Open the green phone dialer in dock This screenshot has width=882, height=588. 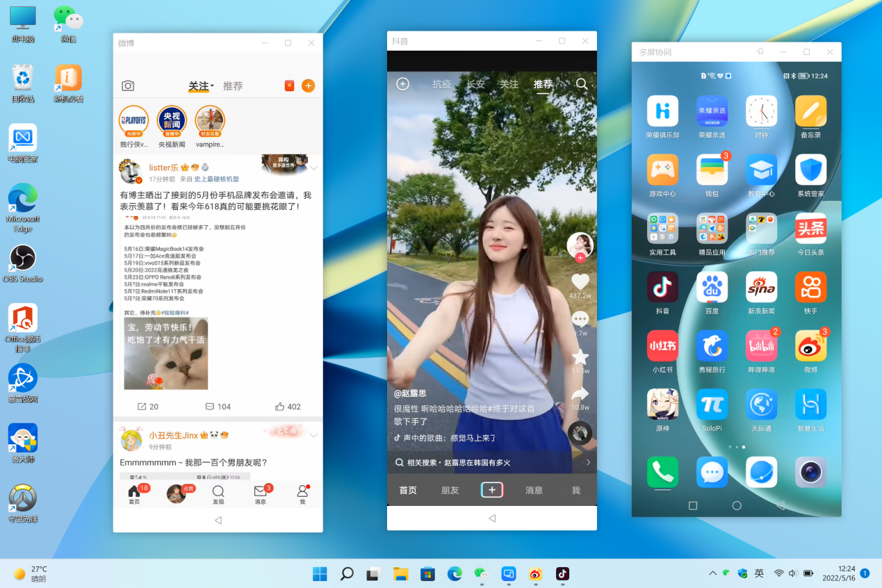662,472
